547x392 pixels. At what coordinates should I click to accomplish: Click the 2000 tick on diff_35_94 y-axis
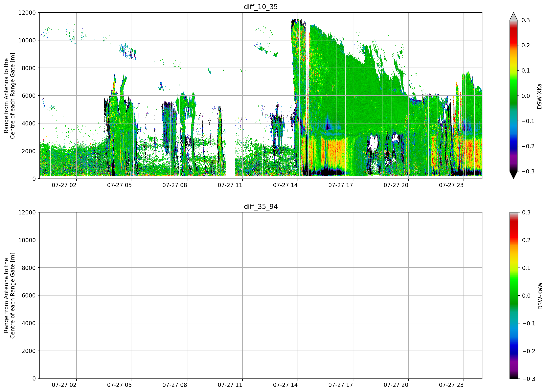click(29, 351)
